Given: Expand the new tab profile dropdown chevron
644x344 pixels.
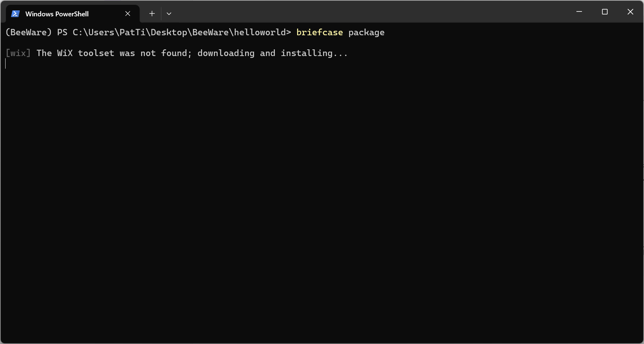Looking at the screenshot, I should [x=169, y=14].
